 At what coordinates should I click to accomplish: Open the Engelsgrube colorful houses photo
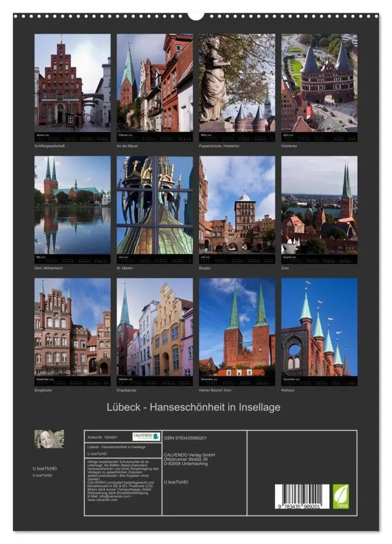[154, 327]
